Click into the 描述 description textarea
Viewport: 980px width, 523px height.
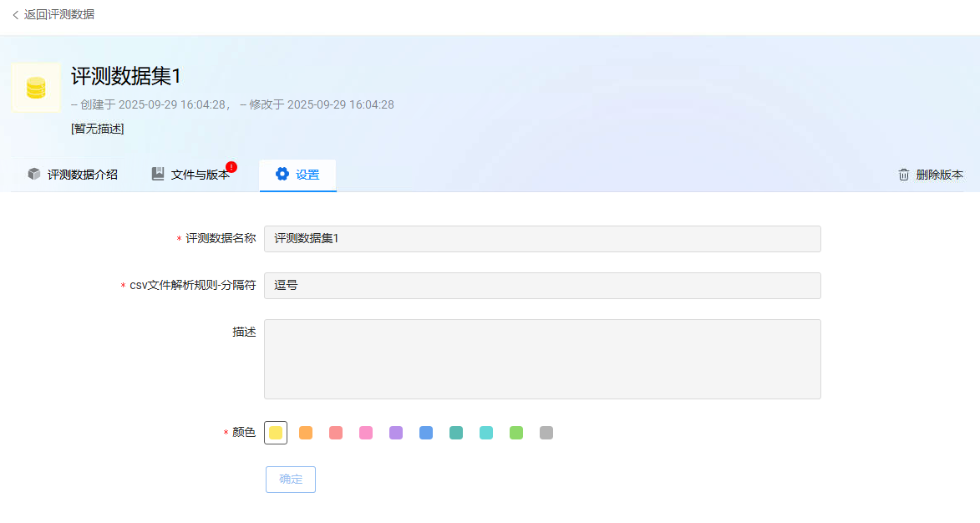pyautogui.click(x=542, y=359)
